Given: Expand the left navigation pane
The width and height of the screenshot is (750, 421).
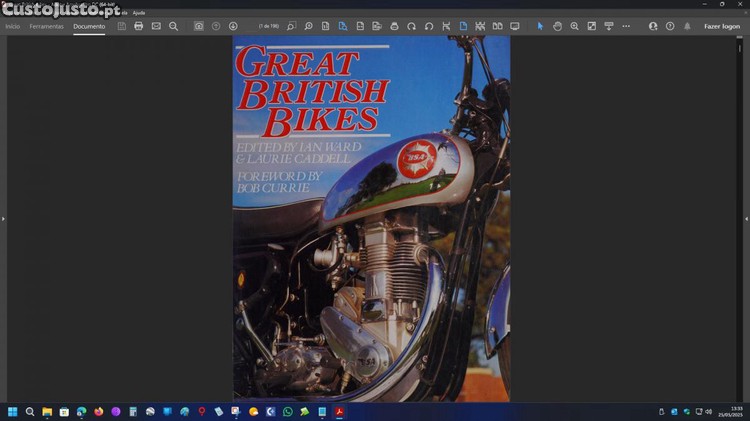Looking at the screenshot, I should click(x=3, y=218).
